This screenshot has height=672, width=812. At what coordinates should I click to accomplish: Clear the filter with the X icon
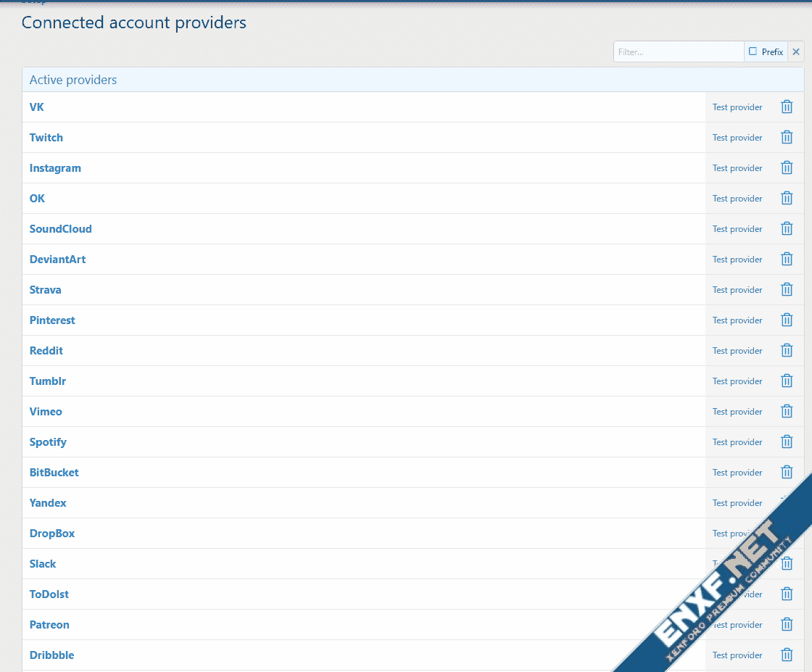click(x=796, y=51)
